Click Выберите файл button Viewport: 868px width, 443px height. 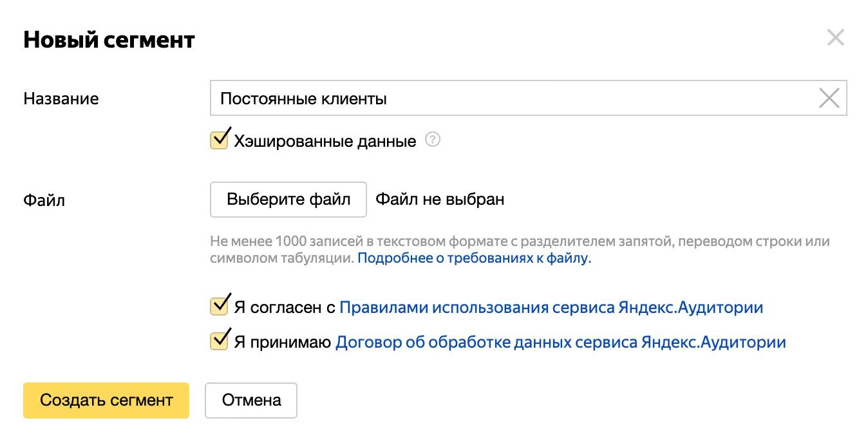point(288,200)
